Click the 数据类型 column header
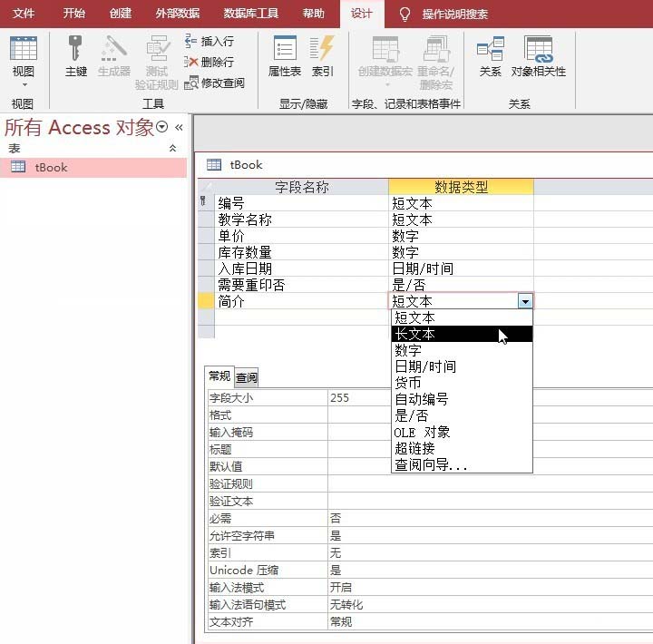653x644 pixels. tap(461, 187)
